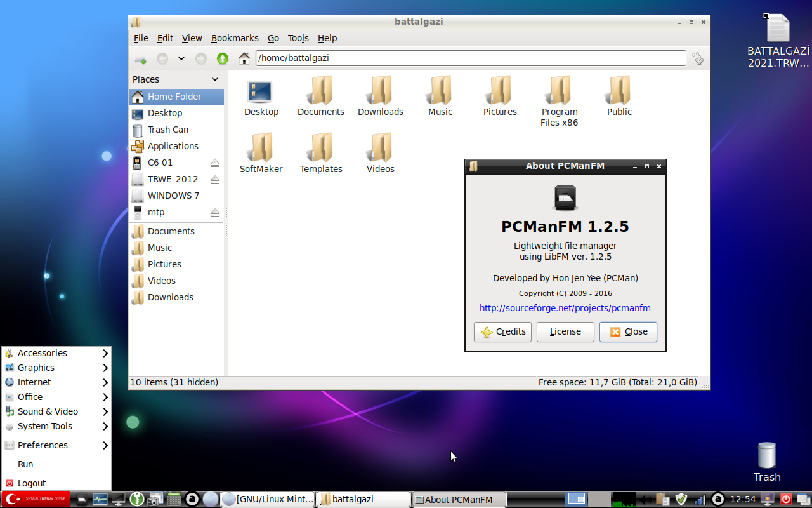Select the Downloads folder in file view

(x=381, y=97)
